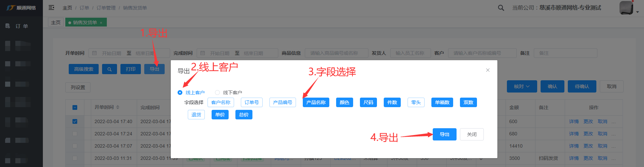Image resolution: width=644 pixels, height=167 pixels.
Task: Open more actions ellipsis in first row
Action: pyautogui.click(x=613, y=122)
